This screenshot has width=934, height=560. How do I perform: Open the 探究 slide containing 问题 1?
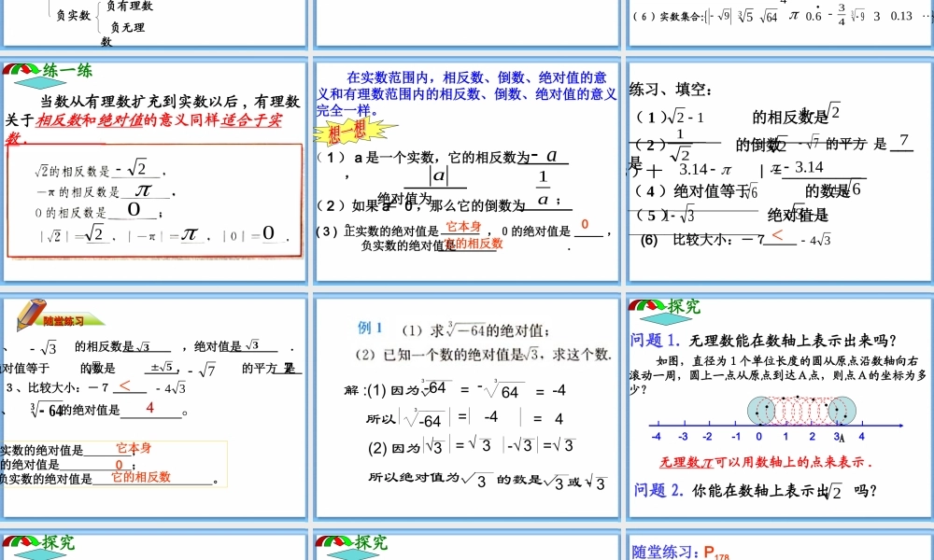[x=781, y=408]
